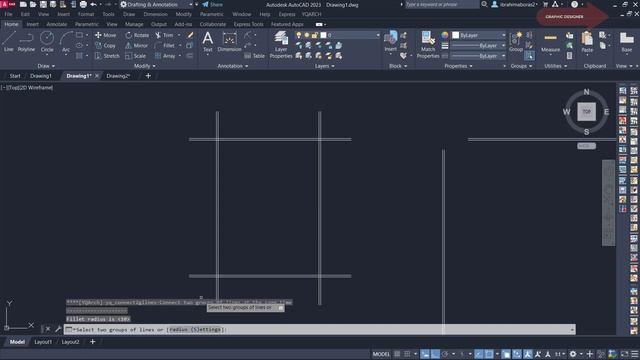Click the Fillet tool

coord(165,46)
